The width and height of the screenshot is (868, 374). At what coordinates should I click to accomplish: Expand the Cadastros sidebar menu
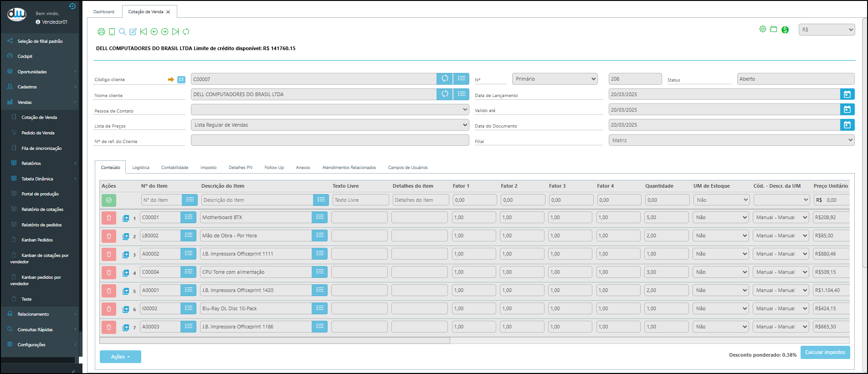coord(40,87)
